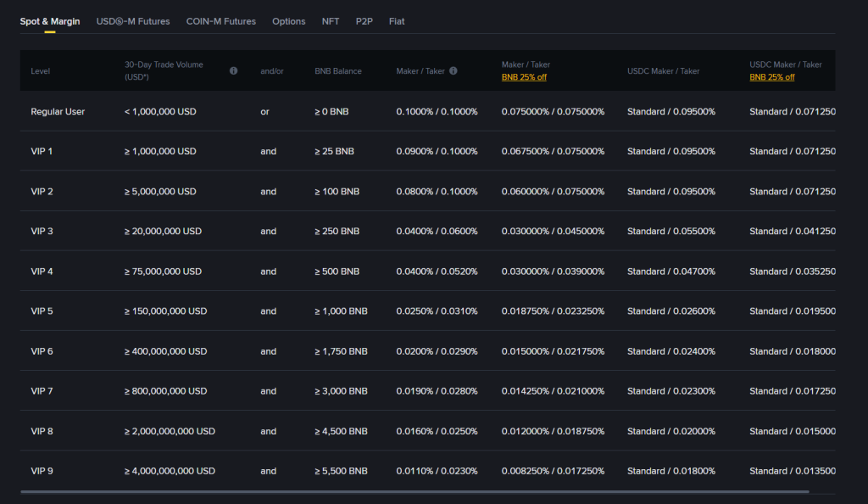The image size is (868, 504).
Task: Switch to the USD®-M Futures tab
Action: [x=131, y=21]
